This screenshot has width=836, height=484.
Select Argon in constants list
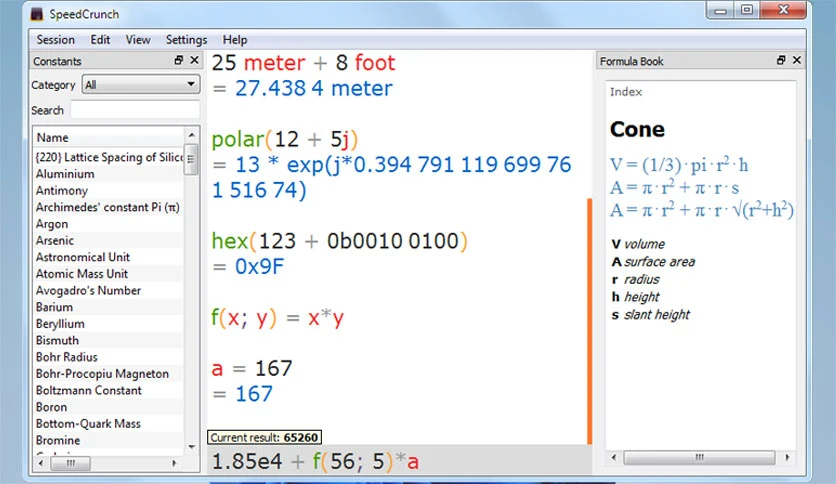(109, 224)
